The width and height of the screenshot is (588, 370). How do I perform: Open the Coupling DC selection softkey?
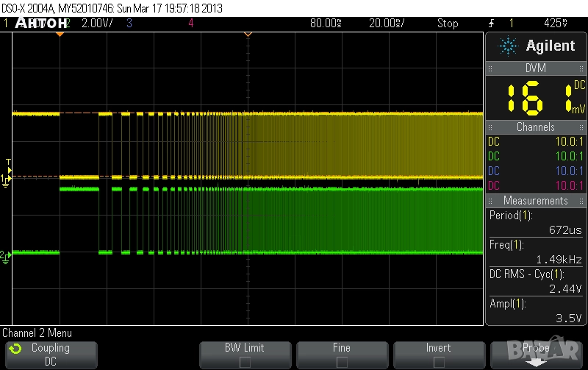[50, 355]
